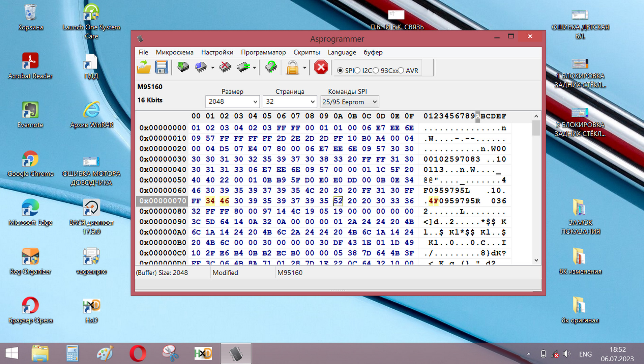Open the Программатор menu
The height and width of the screenshot is (364, 644).
pos(263,52)
